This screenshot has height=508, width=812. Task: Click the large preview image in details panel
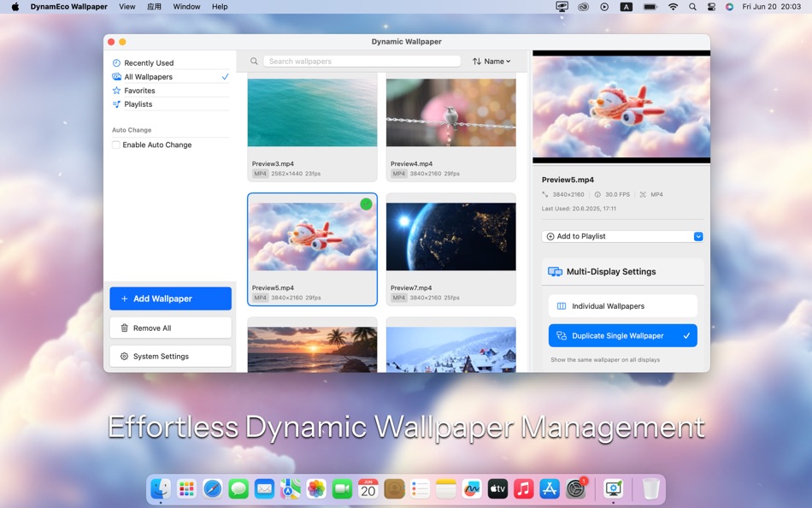[621, 107]
